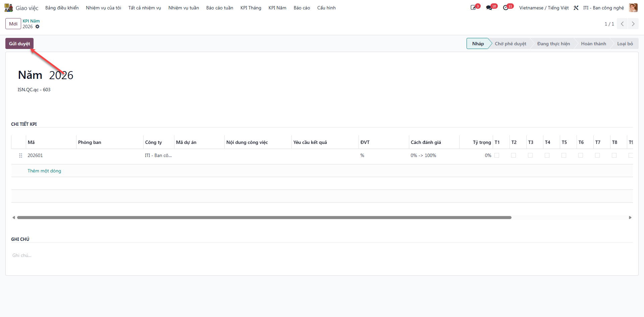Tick the T8 checkbox for row 202601
The width and height of the screenshot is (644, 317).
(x=614, y=155)
